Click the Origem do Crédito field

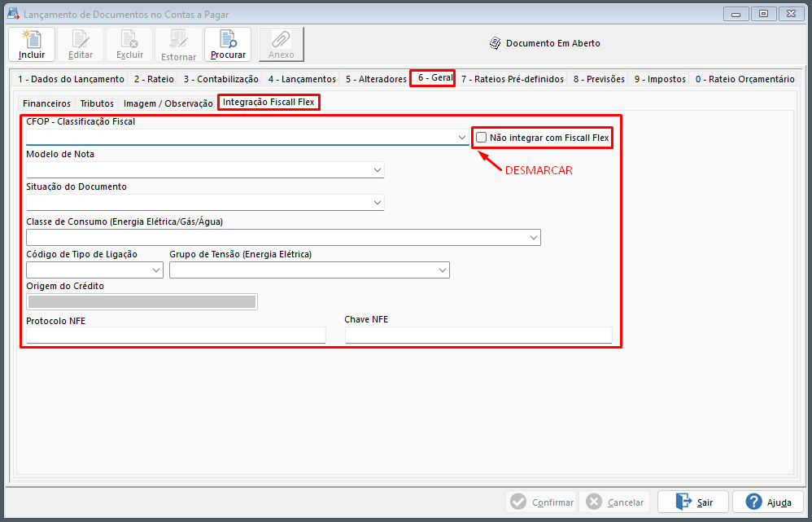[x=142, y=301]
